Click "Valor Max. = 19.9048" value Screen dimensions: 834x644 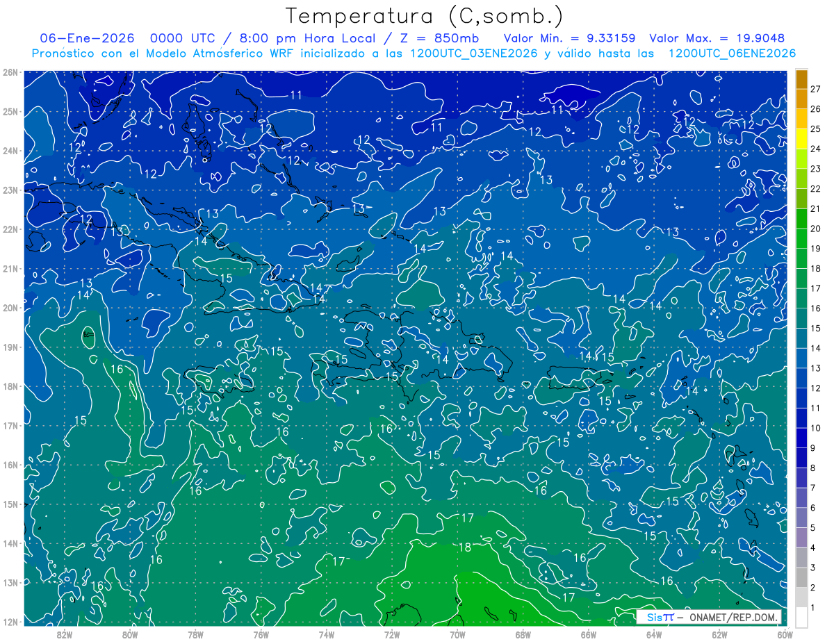coord(717,38)
